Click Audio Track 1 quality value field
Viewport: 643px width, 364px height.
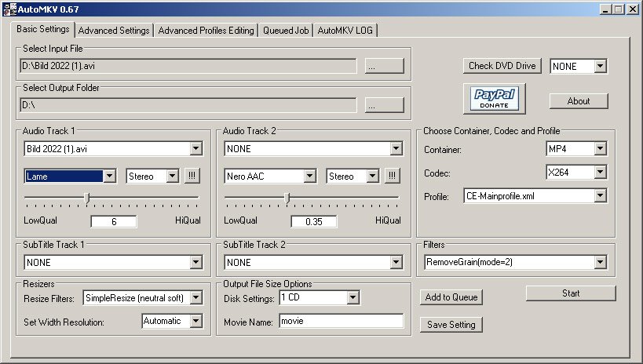click(114, 222)
